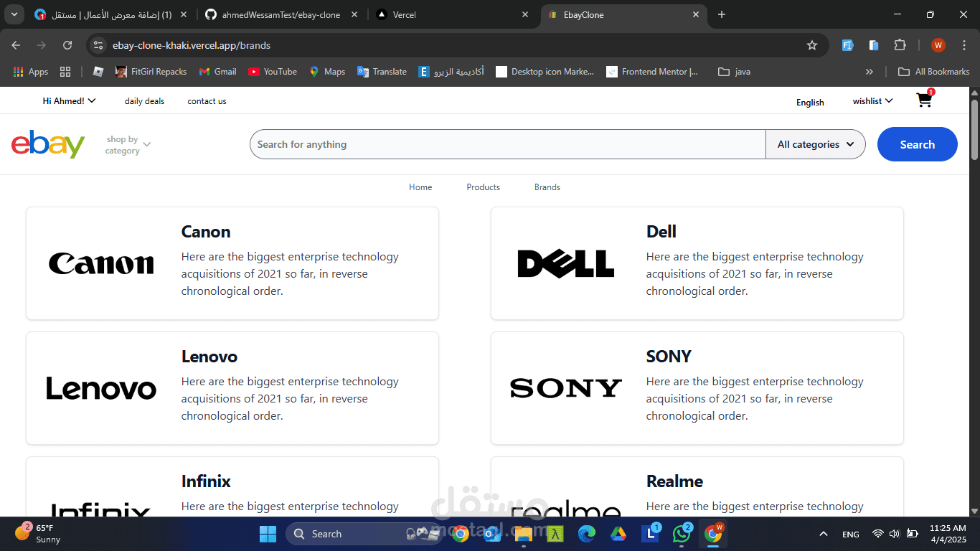980x551 pixels.
Task: Click the page's vertical scrollbar
Action: 975,129
